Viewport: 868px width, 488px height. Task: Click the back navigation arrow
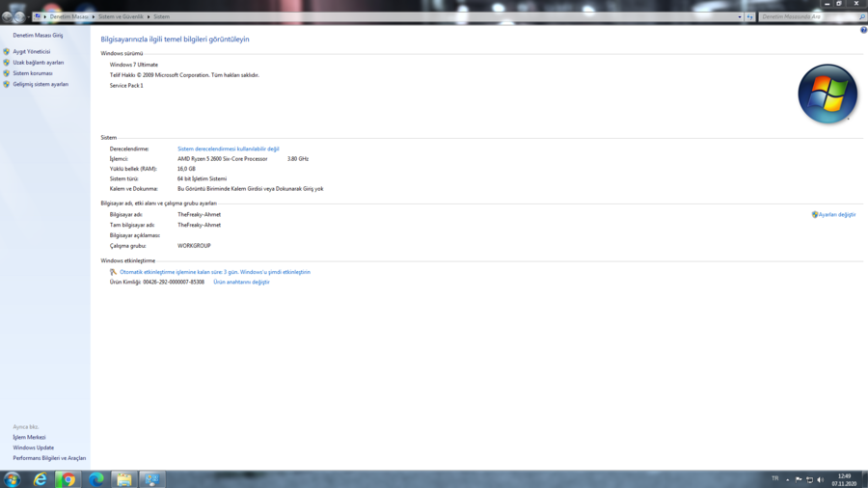tap(7, 16)
